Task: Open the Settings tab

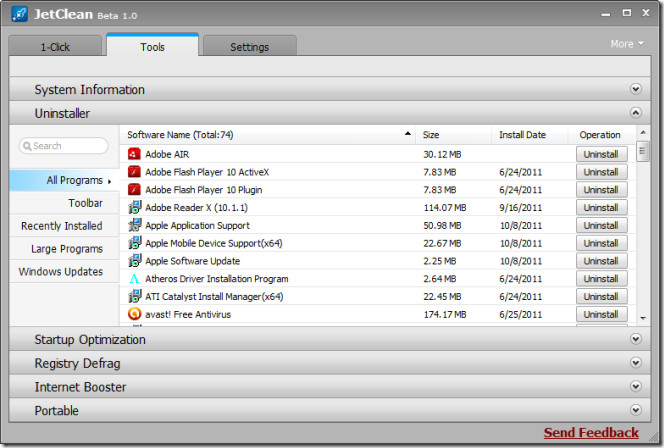Action: (249, 46)
